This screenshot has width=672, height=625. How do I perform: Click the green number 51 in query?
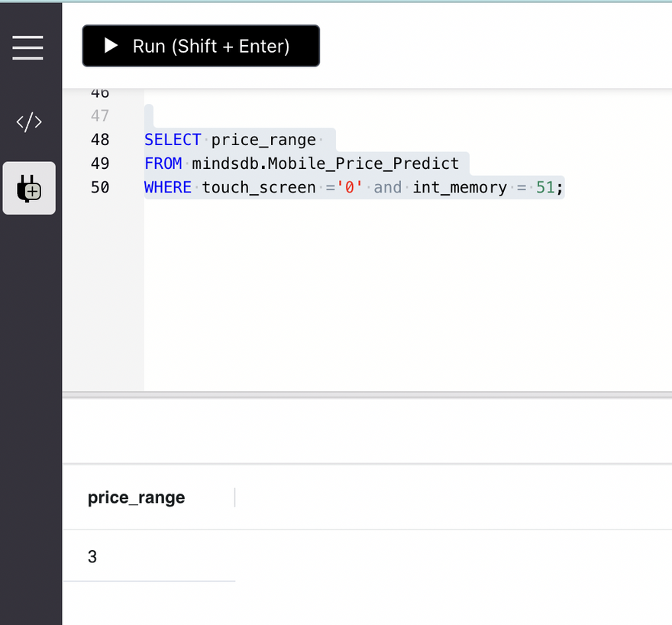coord(545,187)
